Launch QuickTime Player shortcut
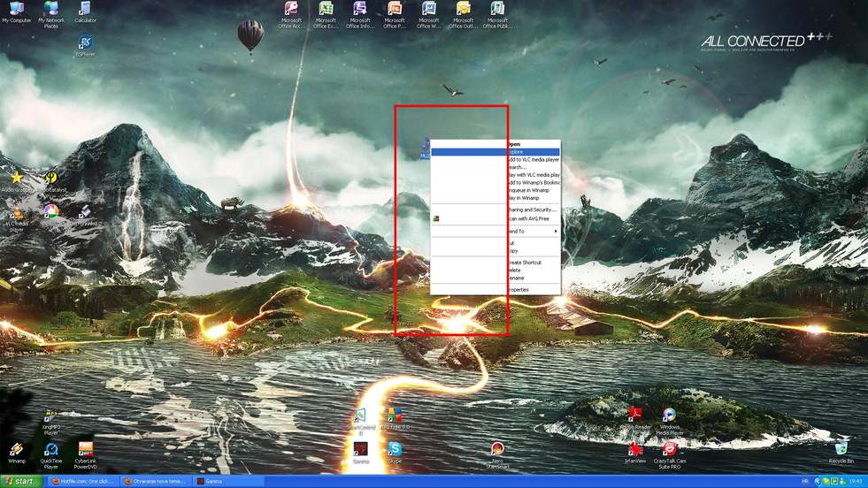Viewport: 868px width, 488px height. pyautogui.click(x=51, y=456)
